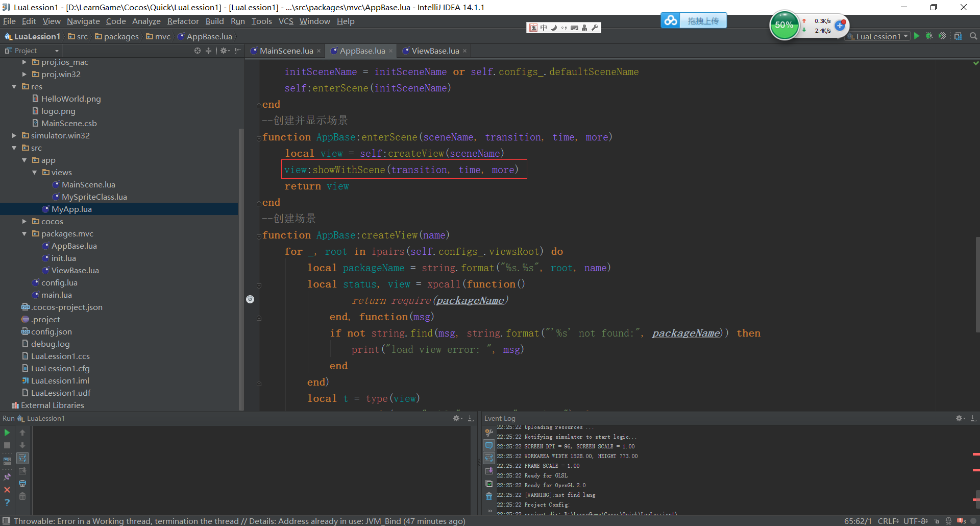980x526 pixels.
Task: Pin the Run tab
Action: coord(7,477)
